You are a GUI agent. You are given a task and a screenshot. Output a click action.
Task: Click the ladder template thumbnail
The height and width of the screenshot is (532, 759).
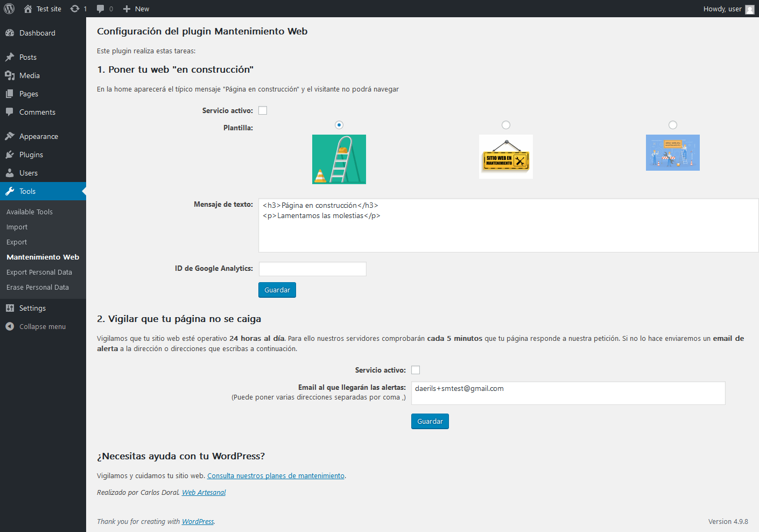pyautogui.click(x=339, y=159)
